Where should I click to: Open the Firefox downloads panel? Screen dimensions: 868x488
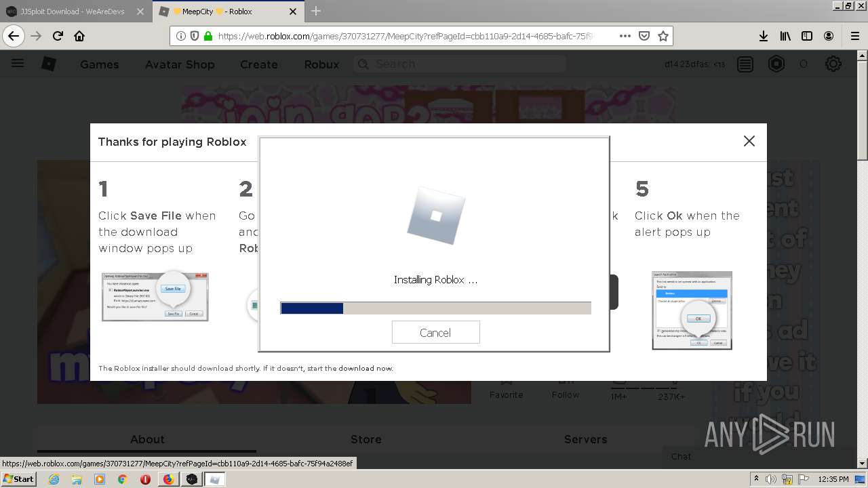coord(763,36)
